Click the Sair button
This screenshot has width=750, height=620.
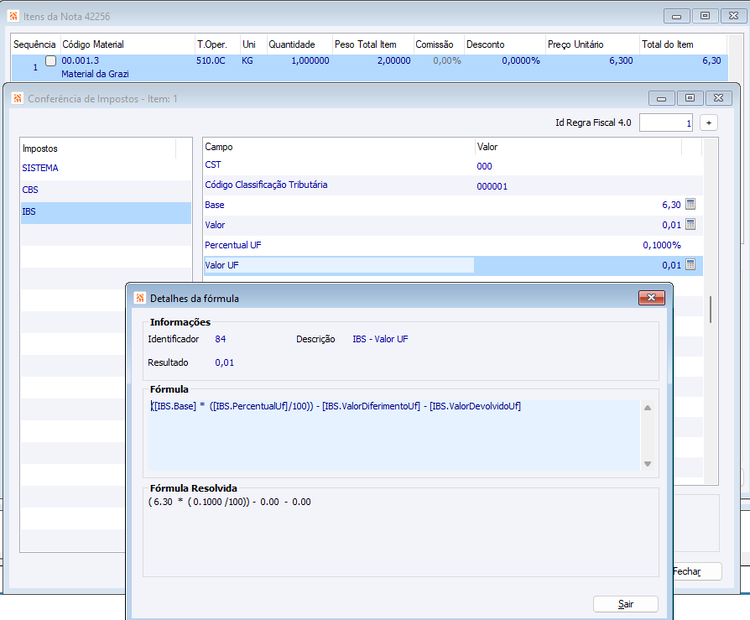pyautogui.click(x=626, y=604)
